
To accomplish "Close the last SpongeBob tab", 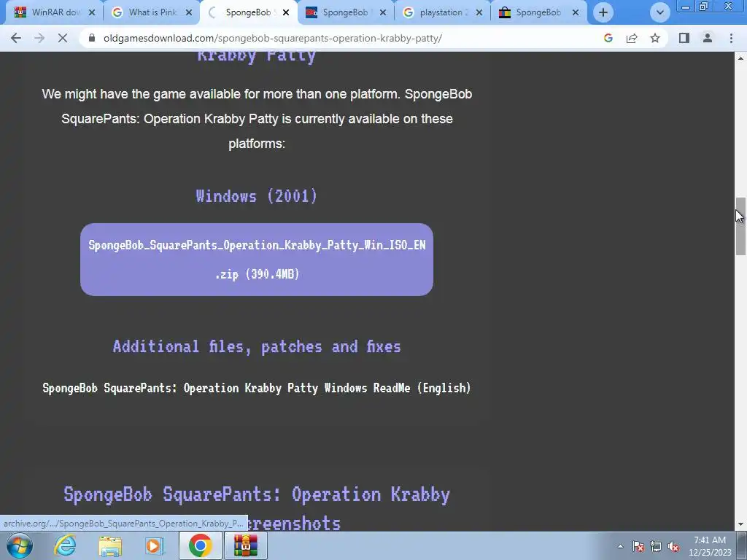I will [576, 13].
